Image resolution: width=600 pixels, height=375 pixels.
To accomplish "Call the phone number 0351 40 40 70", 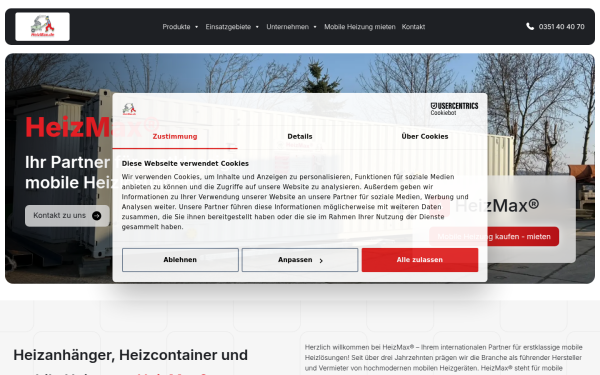I will [561, 27].
